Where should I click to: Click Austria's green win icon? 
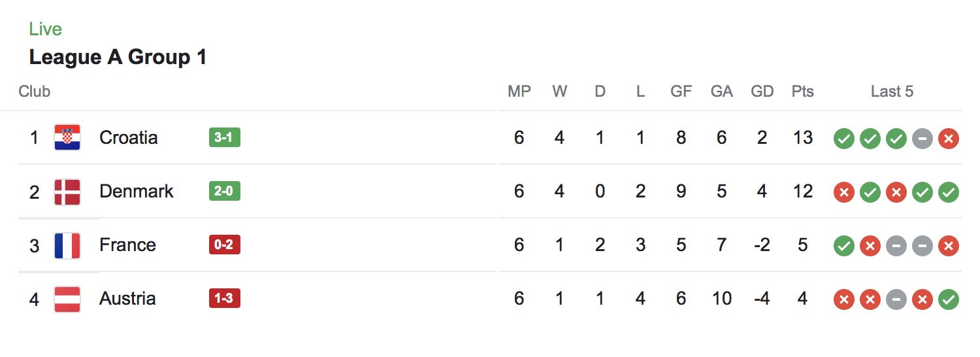[x=948, y=299]
